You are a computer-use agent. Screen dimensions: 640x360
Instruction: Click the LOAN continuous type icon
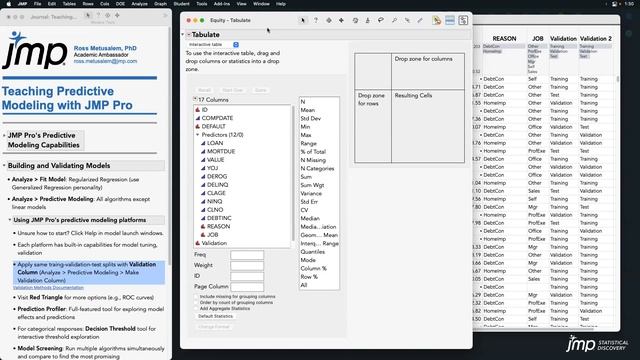(x=203, y=143)
